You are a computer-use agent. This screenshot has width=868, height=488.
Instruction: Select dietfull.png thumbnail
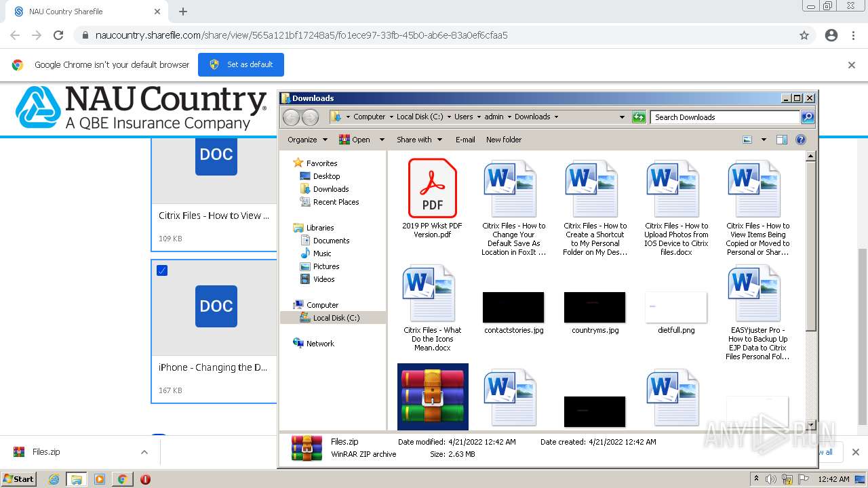676,307
